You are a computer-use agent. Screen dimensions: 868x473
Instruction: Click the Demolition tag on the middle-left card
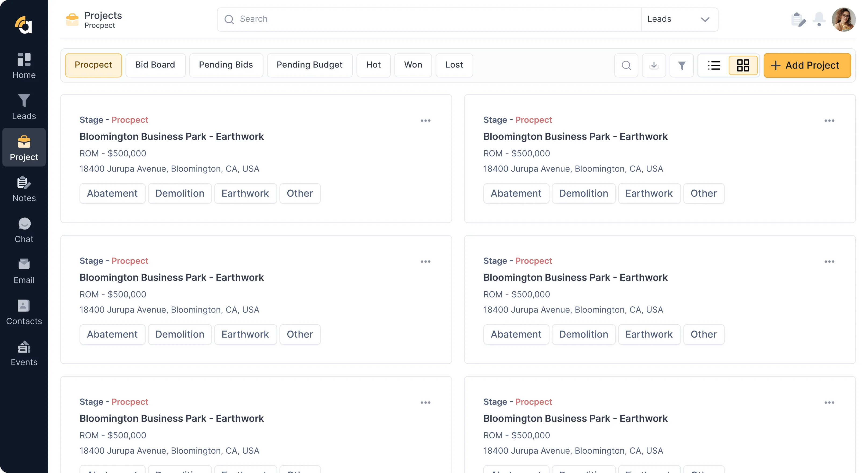(x=180, y=334)
